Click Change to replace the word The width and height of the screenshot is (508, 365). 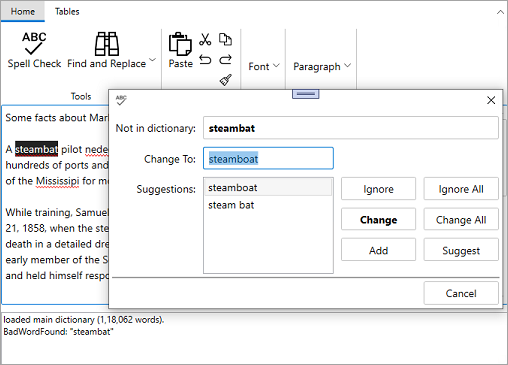click(x=378, y=219)
